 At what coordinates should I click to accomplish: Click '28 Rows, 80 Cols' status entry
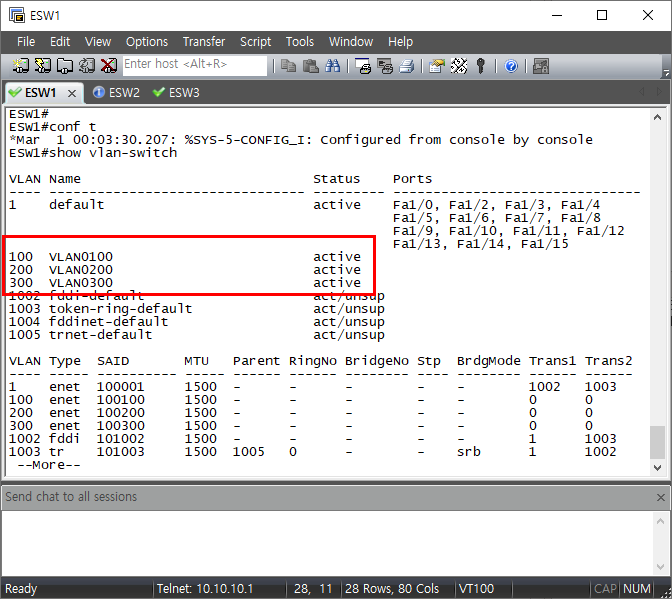point(392,589)
